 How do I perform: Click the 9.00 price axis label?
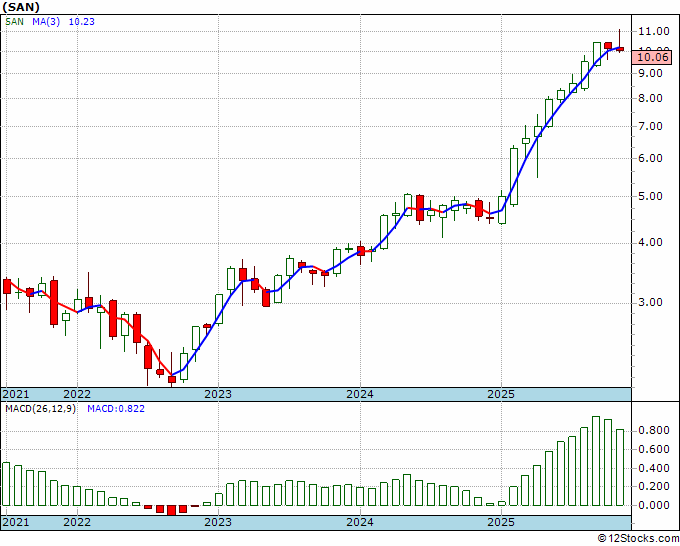651,73
